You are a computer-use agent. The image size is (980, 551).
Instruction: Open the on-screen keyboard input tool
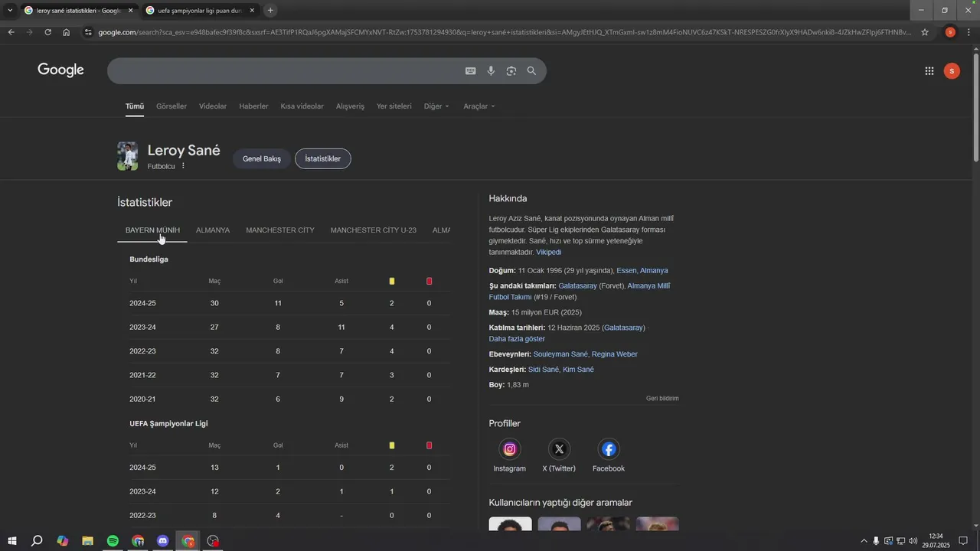(470, 71)
